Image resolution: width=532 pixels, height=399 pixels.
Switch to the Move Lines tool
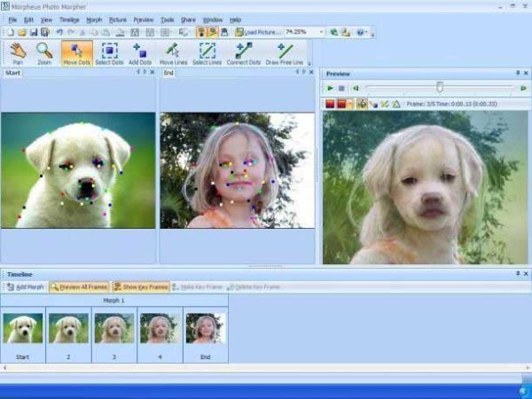173,53
